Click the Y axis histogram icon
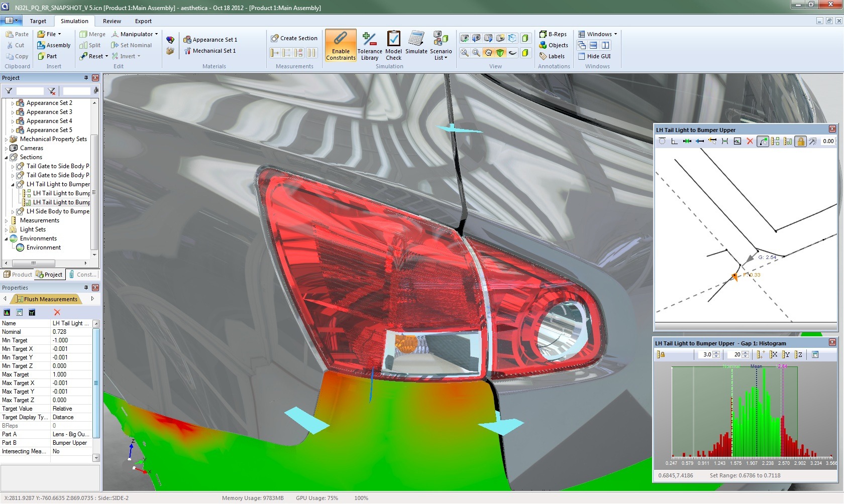The image size is (844, 504). pos(786,354)
